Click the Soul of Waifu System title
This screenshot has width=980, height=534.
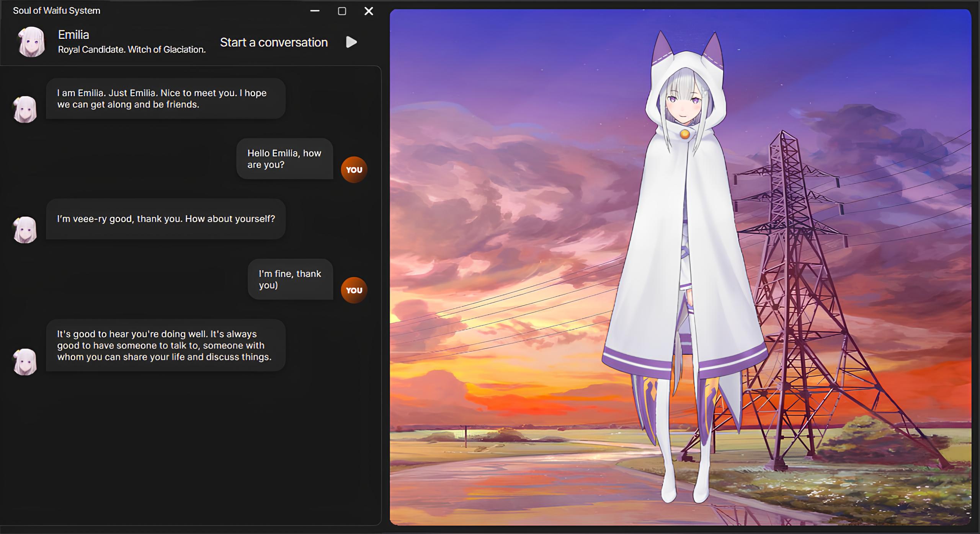tap(57, 11)
